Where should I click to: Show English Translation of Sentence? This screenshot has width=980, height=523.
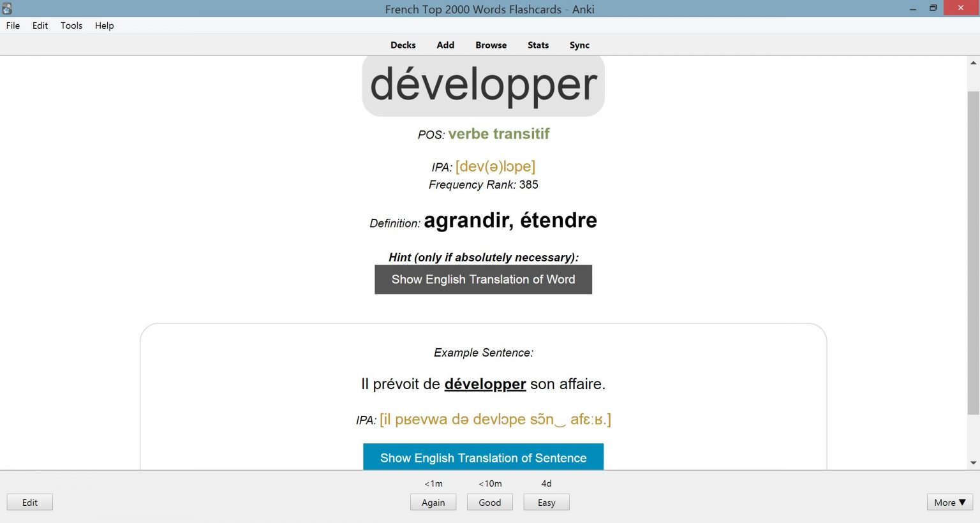[483, 457]
